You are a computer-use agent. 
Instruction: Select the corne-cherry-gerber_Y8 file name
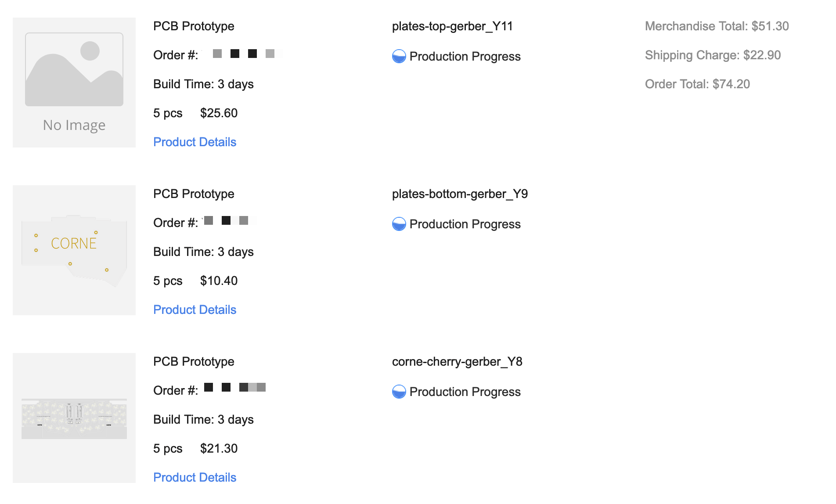click(x=457, y=362)
